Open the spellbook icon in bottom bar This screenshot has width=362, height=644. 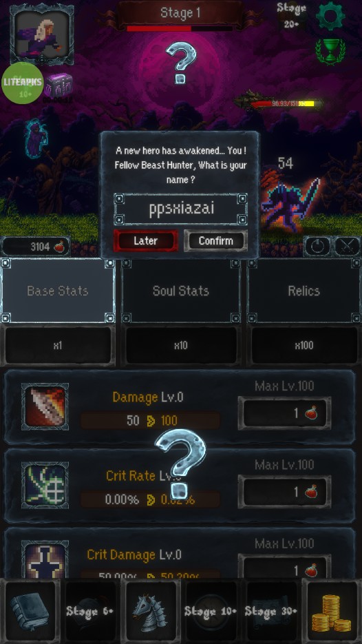point(30,610)
